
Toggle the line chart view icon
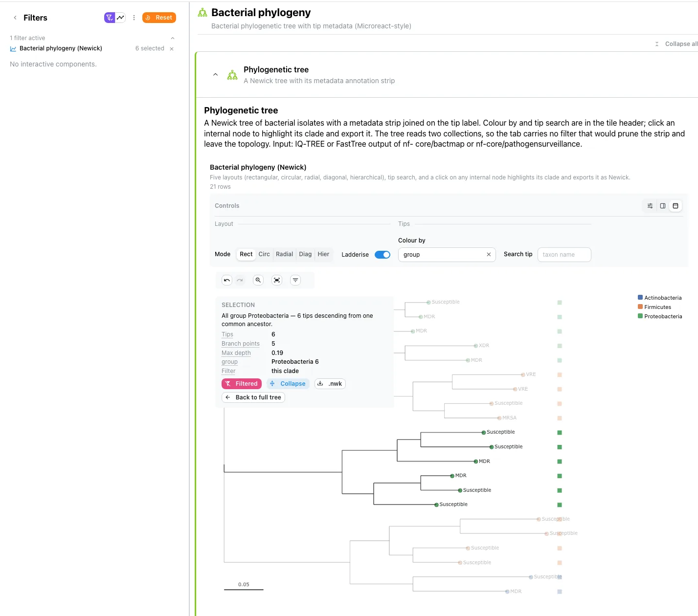tap(120, 18)
